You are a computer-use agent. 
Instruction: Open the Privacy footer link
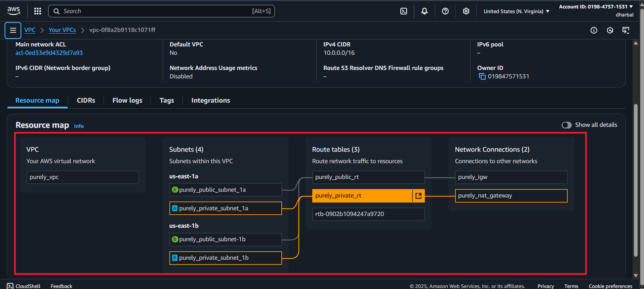point(546,286)
